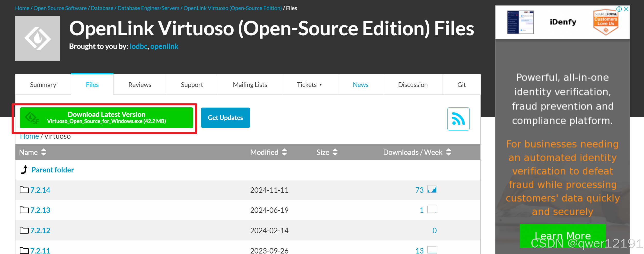This screenshot has height=254, width=644.
Task: Open the Mailing Lists tab
Action: (x=250, y=85)
